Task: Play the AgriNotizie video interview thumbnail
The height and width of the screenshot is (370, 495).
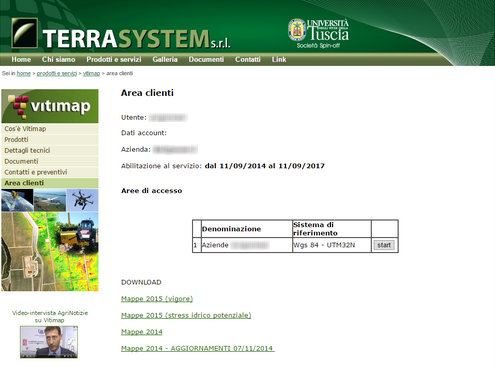Action: (49, 342)
